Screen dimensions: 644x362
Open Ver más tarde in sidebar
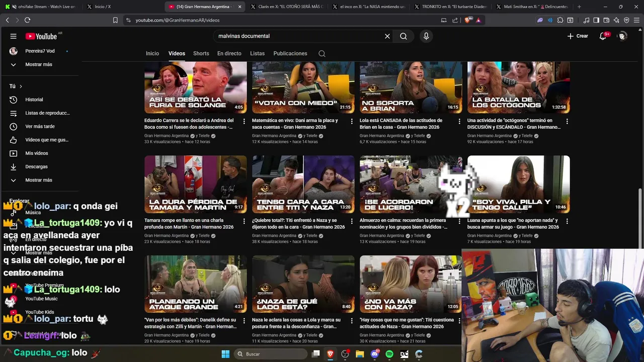[x=39, y=126]
